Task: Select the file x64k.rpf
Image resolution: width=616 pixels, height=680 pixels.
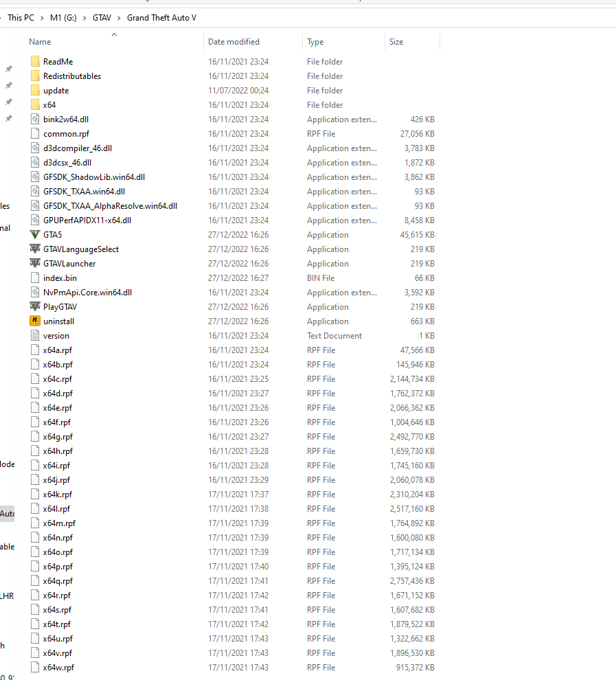Action: [x=57, y=494]
